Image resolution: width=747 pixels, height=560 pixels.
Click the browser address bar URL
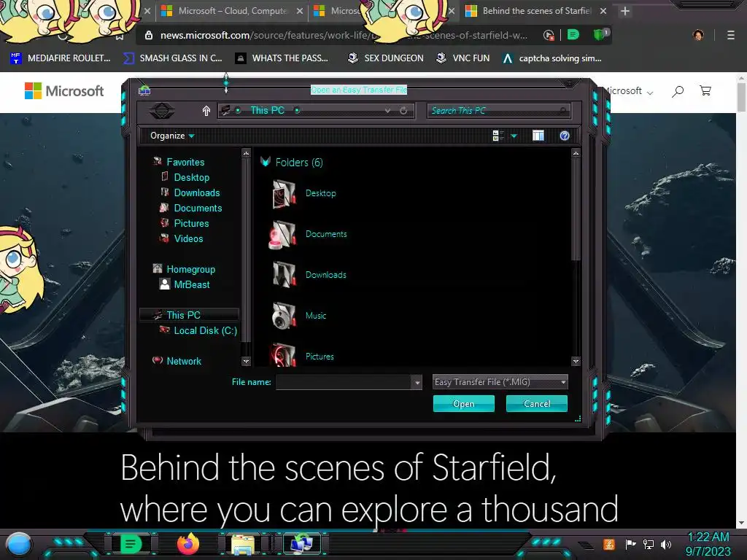point(343,35)
